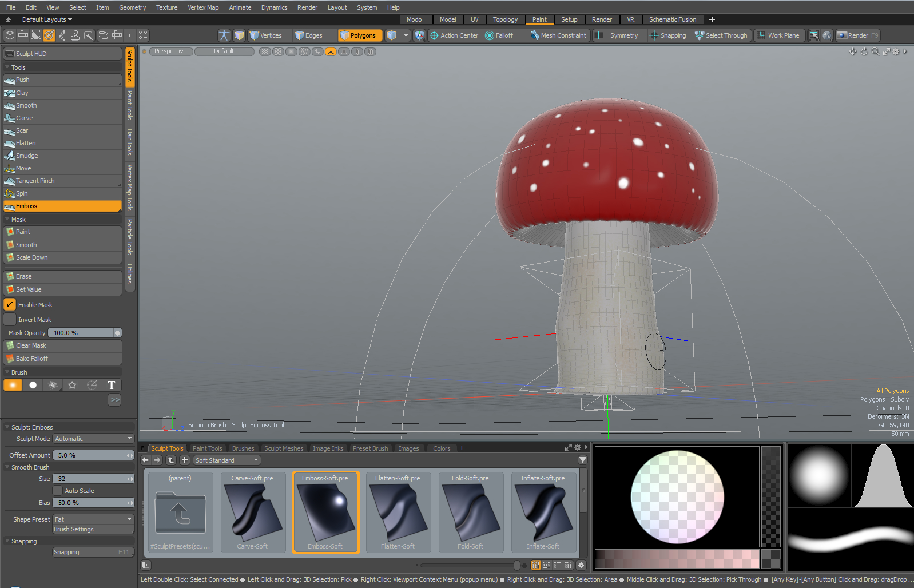Open the Work Plane tool
Image resolution: width=914 pixels, height=588 pixels.
click(x=778, y=35)
